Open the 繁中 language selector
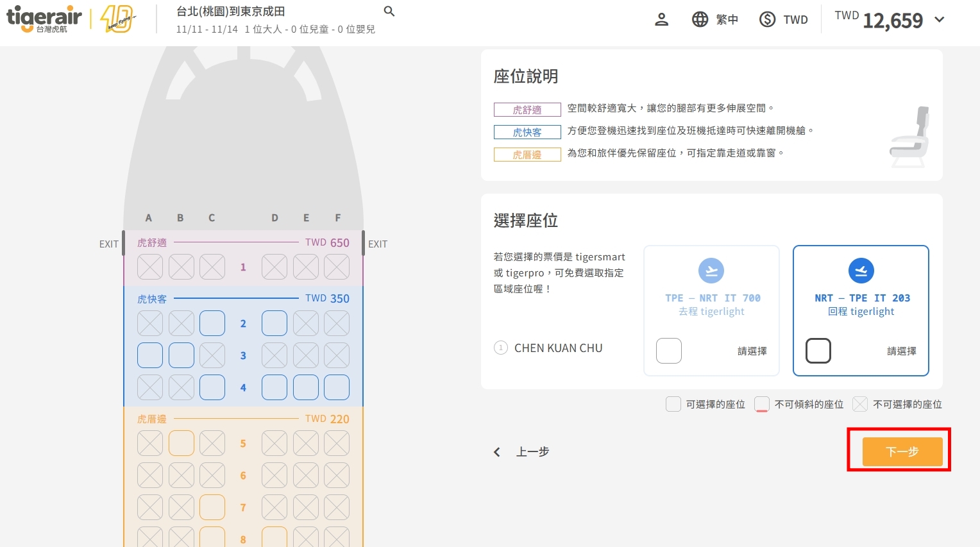Screen dimensions: 980x547 pyautogui.click(x=727, y=19)
